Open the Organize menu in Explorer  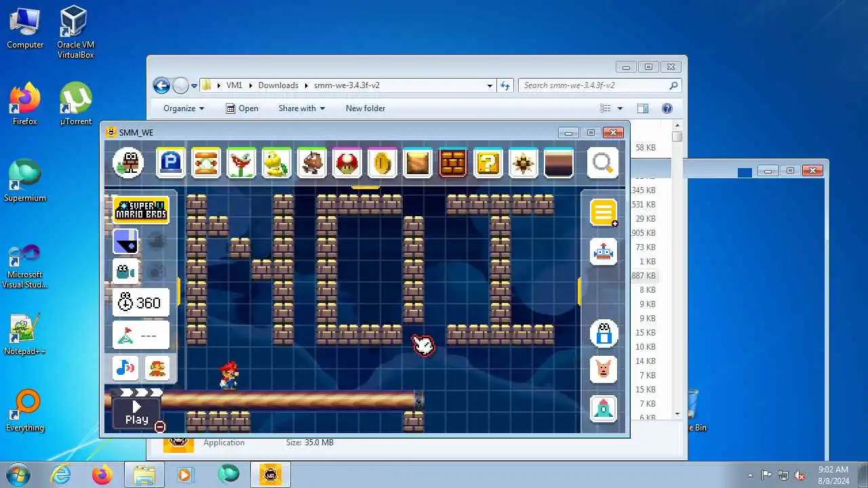(184, 108)
